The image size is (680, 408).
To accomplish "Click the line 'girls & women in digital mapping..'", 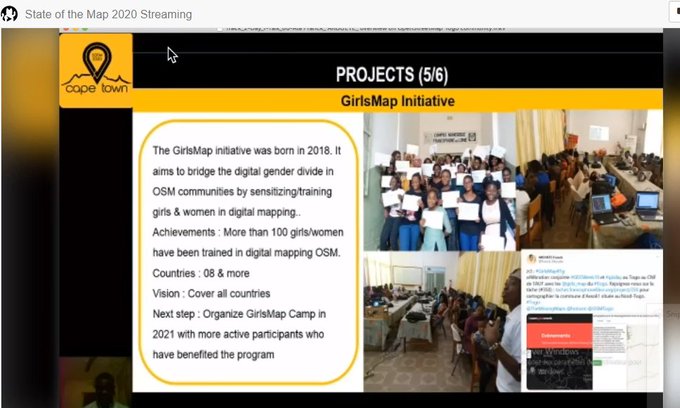I will pos(226,212).
